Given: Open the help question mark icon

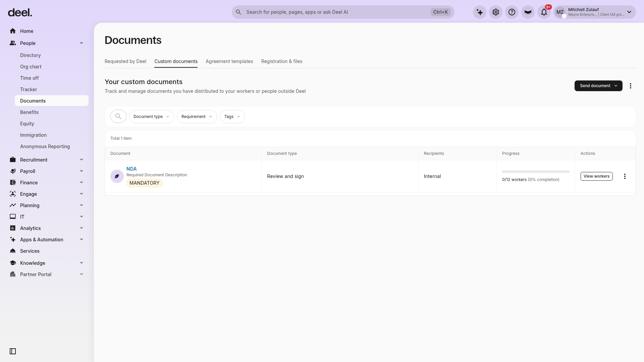Looking at the screenshot, I should coord(512,12).
